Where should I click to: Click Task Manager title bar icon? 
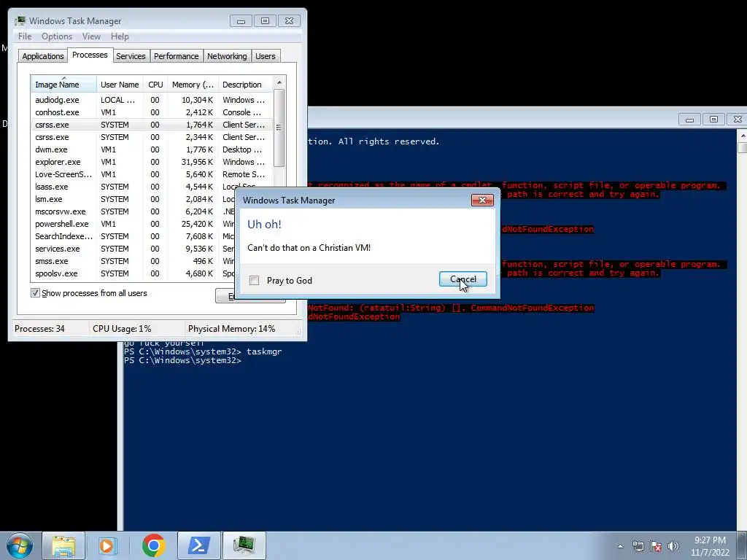click(20, 21)
